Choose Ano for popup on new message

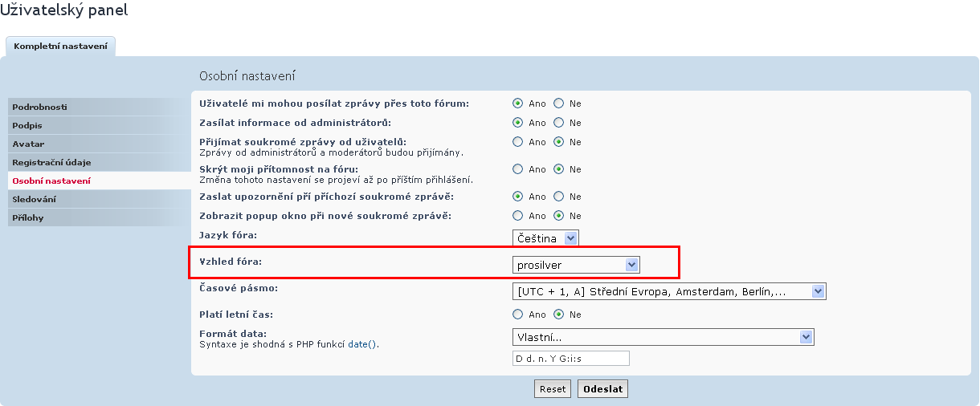[x=518, y=216]
